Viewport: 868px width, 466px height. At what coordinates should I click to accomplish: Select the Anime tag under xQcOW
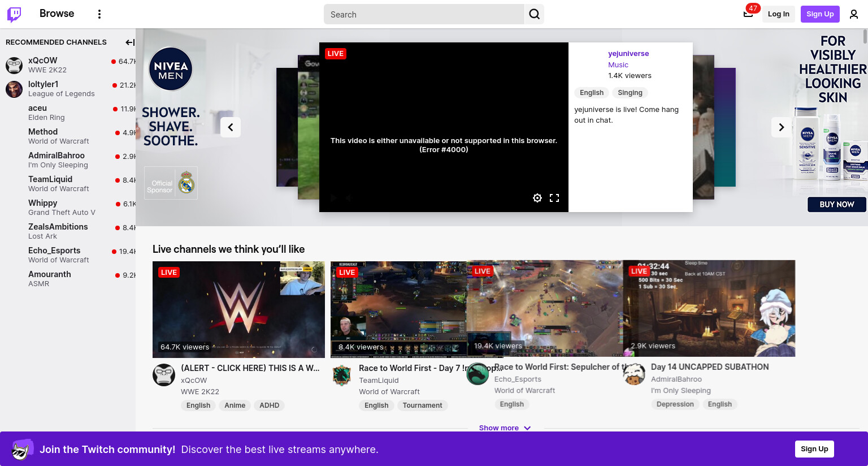pyautogui.click(x=235, y=405)
